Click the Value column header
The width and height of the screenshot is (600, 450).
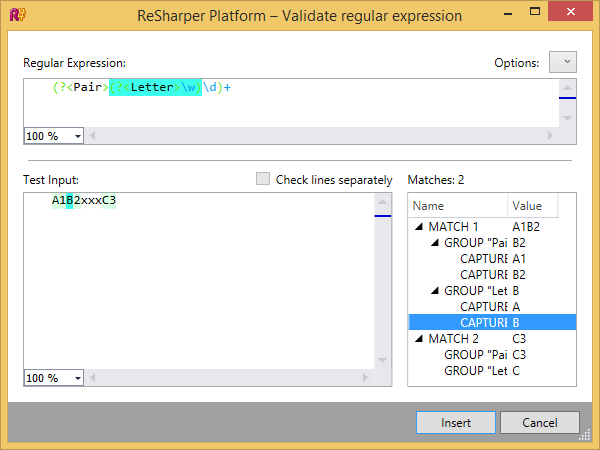coord(530,206)
